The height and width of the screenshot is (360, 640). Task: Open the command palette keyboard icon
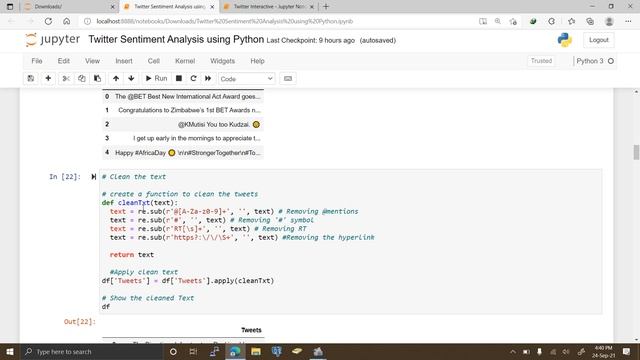[x=288, y=78]
